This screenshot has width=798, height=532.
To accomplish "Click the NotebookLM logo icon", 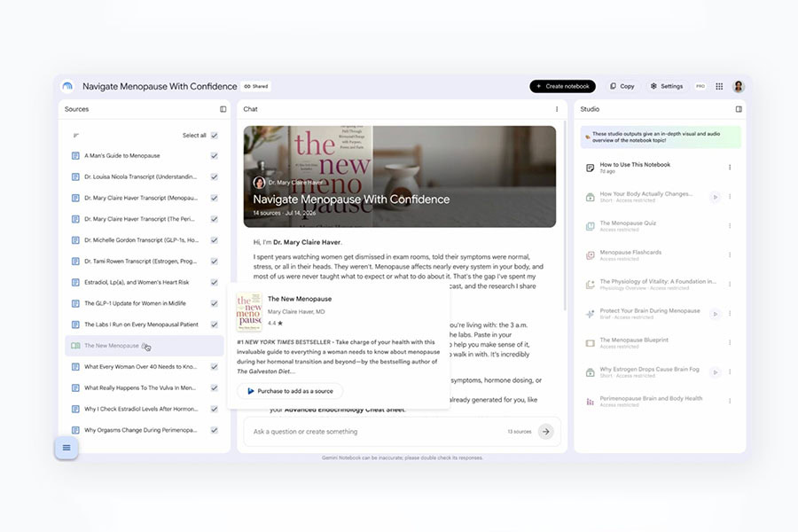I will coord(67,87).
